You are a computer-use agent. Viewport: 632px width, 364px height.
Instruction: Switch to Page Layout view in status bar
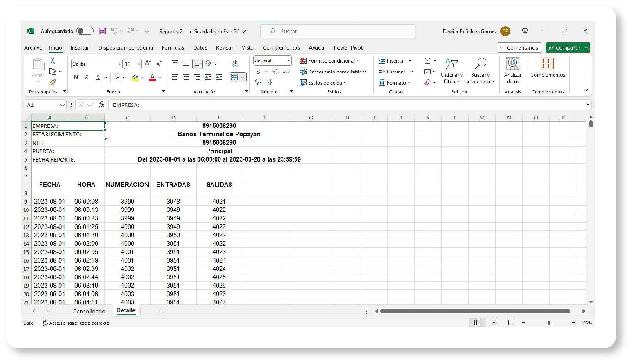point(494,323)
